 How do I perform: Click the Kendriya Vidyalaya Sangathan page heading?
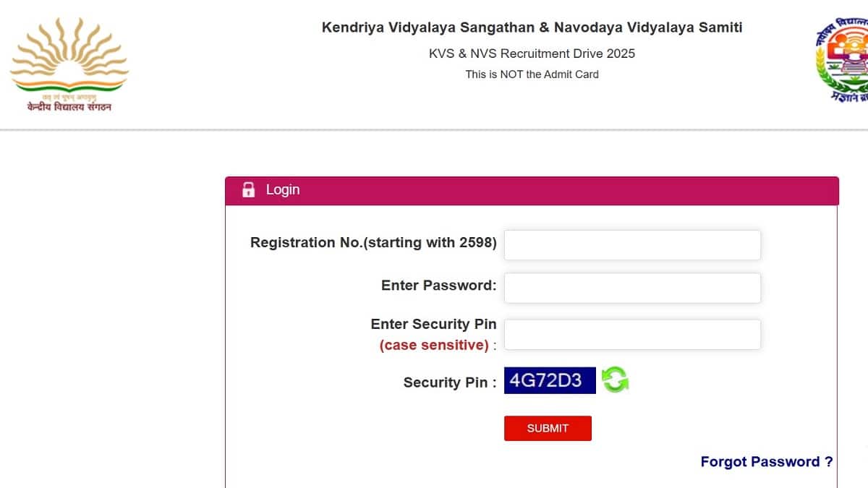532,27
